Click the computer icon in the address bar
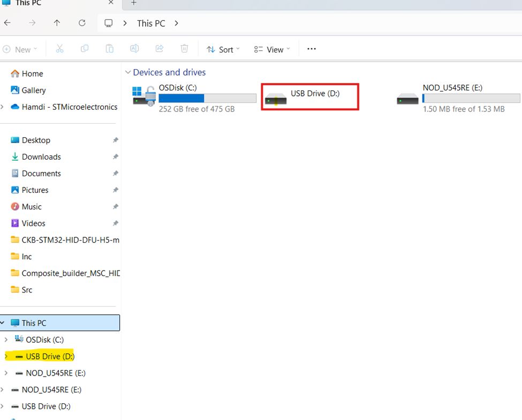 (109, 23)
